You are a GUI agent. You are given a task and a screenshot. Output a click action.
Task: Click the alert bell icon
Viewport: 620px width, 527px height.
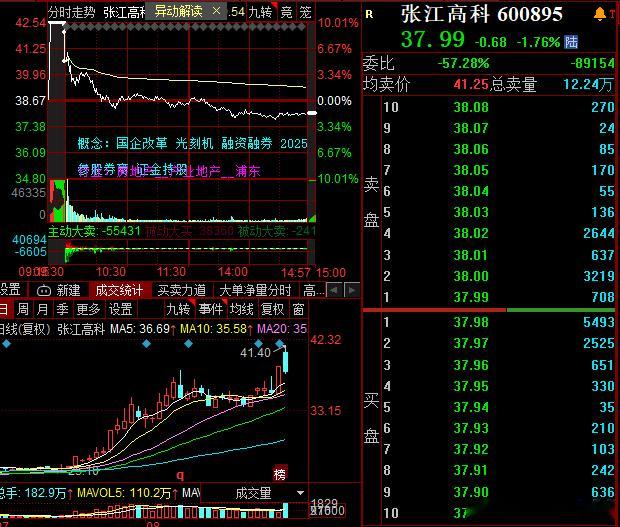tap(600, 14)
